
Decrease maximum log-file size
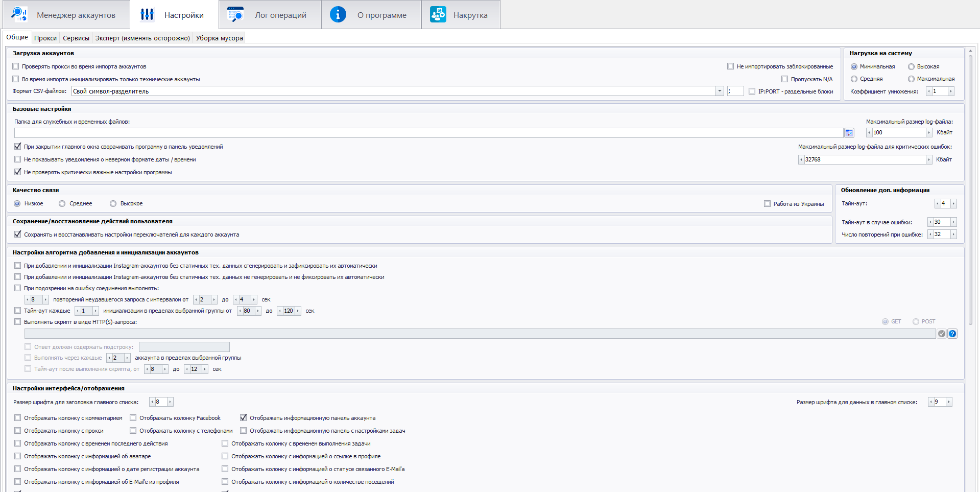869,132
